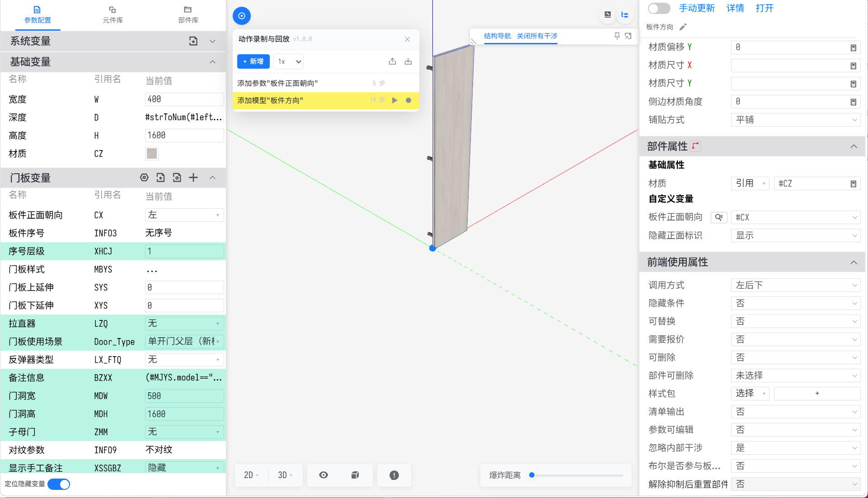The width and height of the screenshot is (868, 498).
Task: Switch to the 元件库 tab
Action: (x=113, y=15)
